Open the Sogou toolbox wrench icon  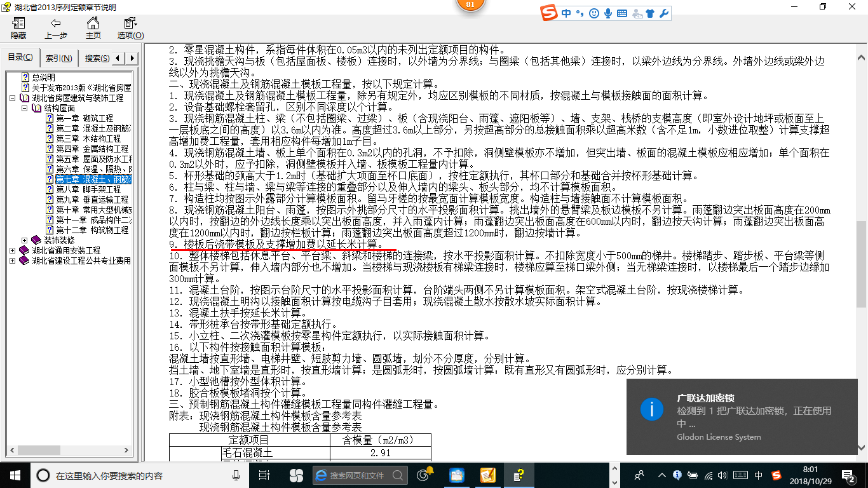pos(664,13)
